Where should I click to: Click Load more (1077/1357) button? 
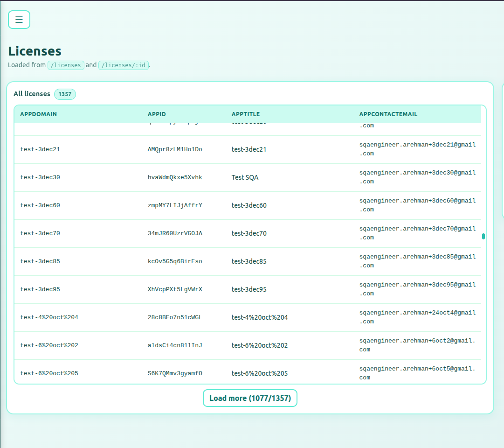250,398
